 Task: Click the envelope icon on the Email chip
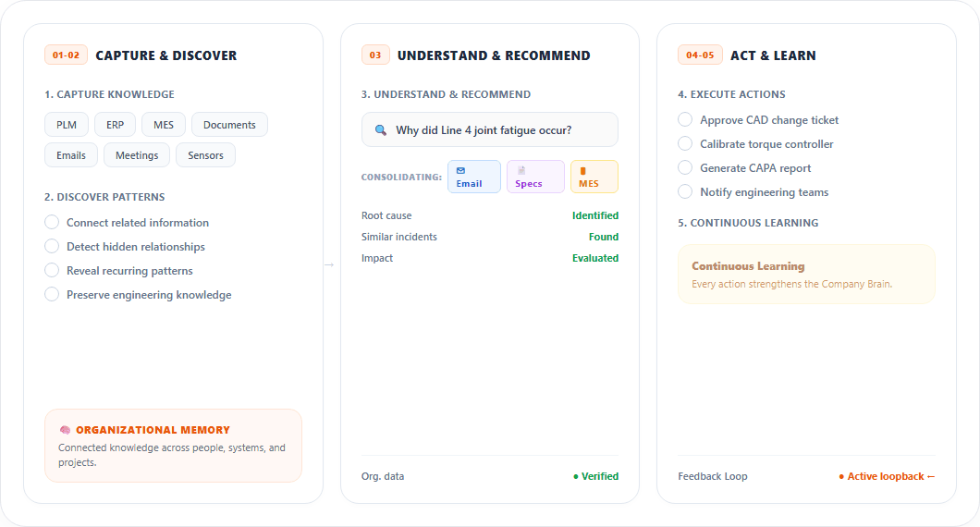tap(460, 170)
